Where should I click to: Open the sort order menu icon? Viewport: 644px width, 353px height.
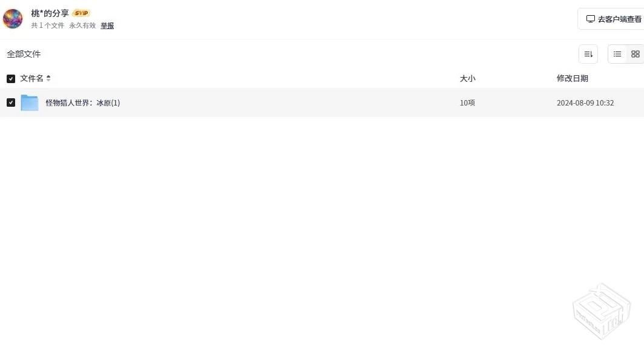point(588,54)
